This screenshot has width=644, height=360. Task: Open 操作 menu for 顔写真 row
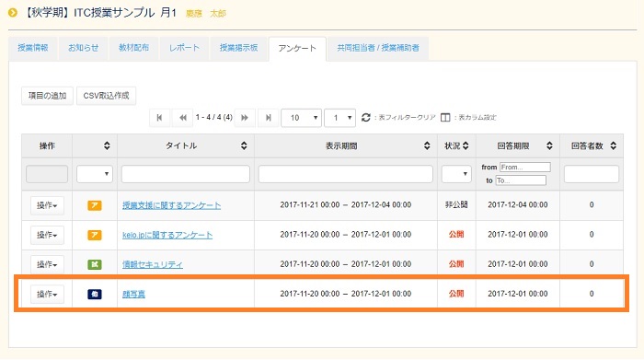click(x=47, y=294)
